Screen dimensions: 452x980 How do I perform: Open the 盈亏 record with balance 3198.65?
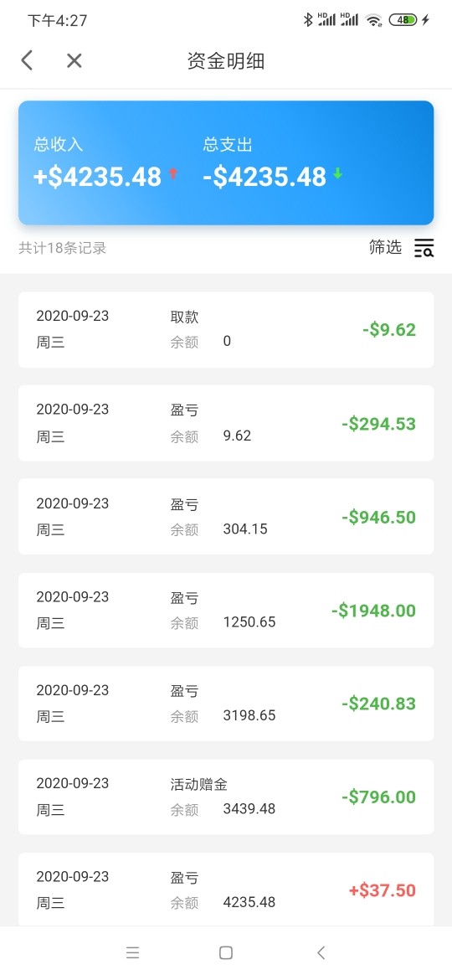click(226, 703)
